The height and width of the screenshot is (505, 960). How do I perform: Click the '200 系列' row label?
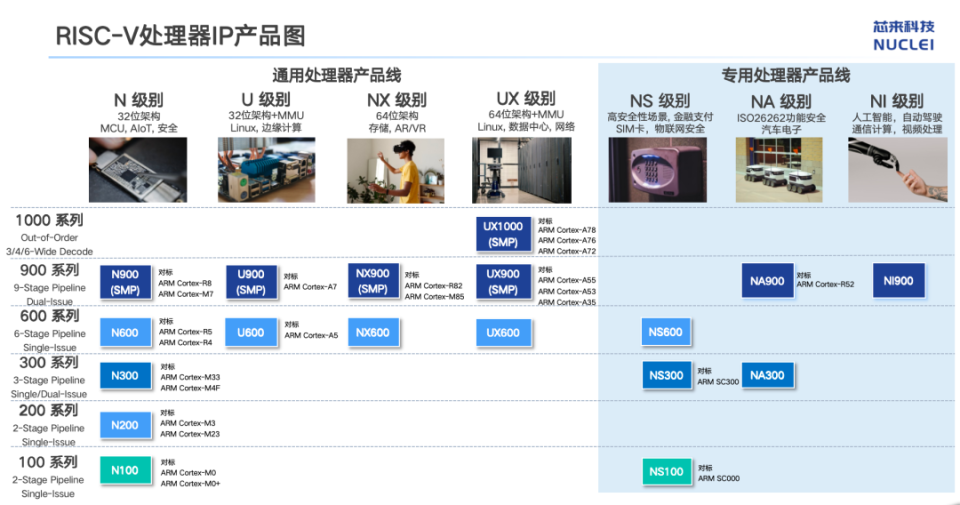click(x=48, y=410)
